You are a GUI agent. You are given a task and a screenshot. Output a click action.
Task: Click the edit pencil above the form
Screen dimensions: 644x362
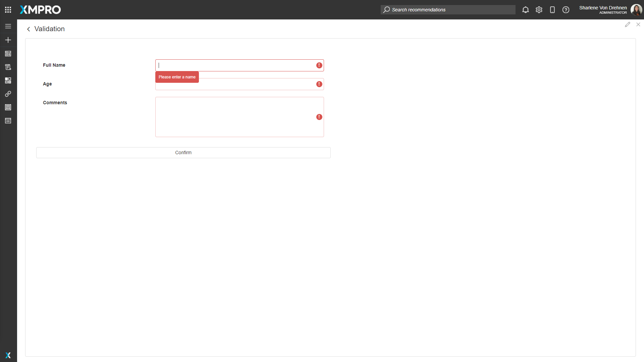click(628, 24)
